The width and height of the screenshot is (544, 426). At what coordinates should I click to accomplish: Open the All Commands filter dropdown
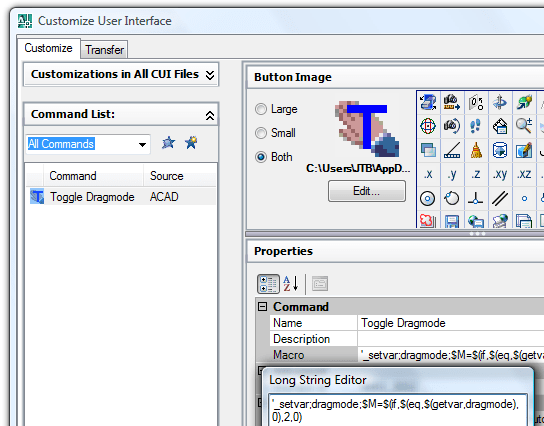(142, 144)
